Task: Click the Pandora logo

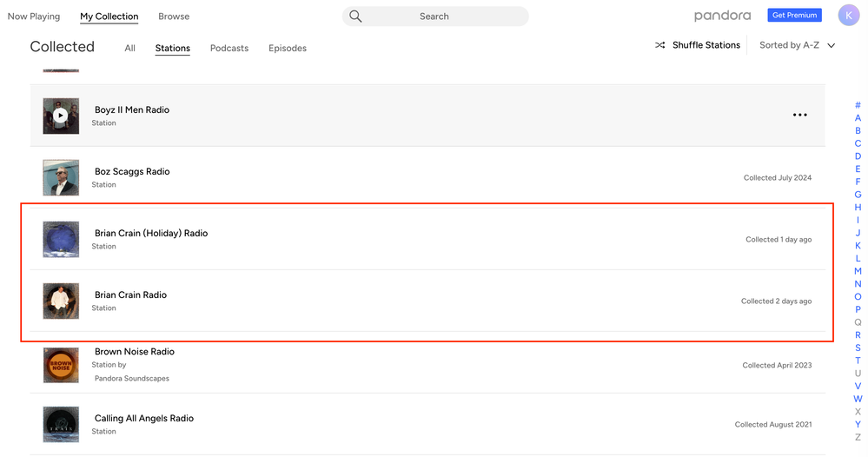Action: point(722,16)
